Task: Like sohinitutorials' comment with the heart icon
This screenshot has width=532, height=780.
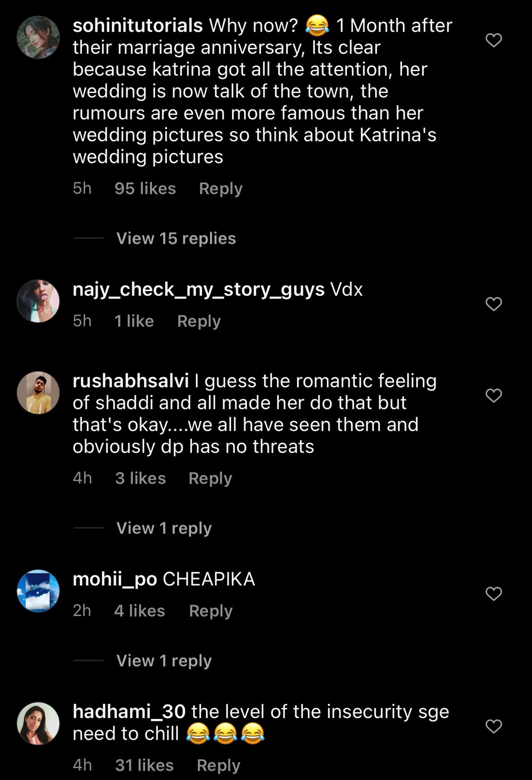Action: [x=494, y=40]
